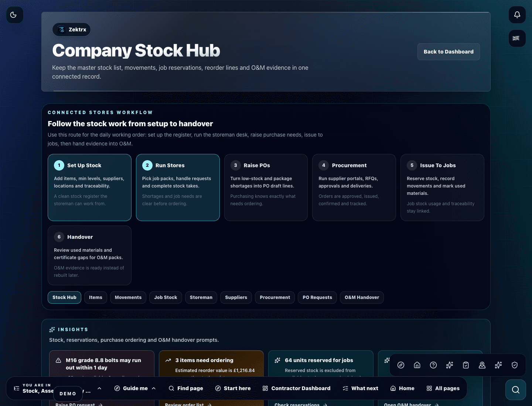Switch to the Job Stock tab
The image size is (532, 406).
pyautogui.click(x=166, y=297)
